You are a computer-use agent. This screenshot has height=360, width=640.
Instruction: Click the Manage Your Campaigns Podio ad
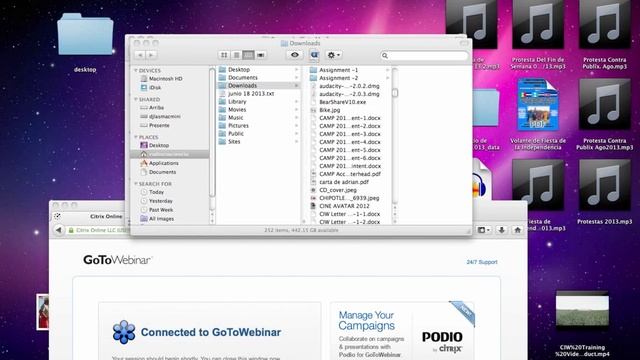coord(402,331)
